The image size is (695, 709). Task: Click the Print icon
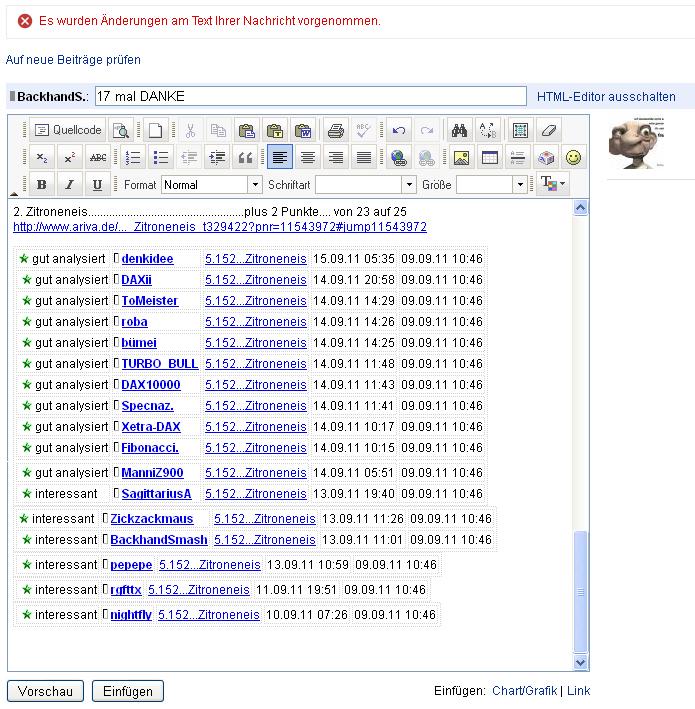click(x=336, y=131)
